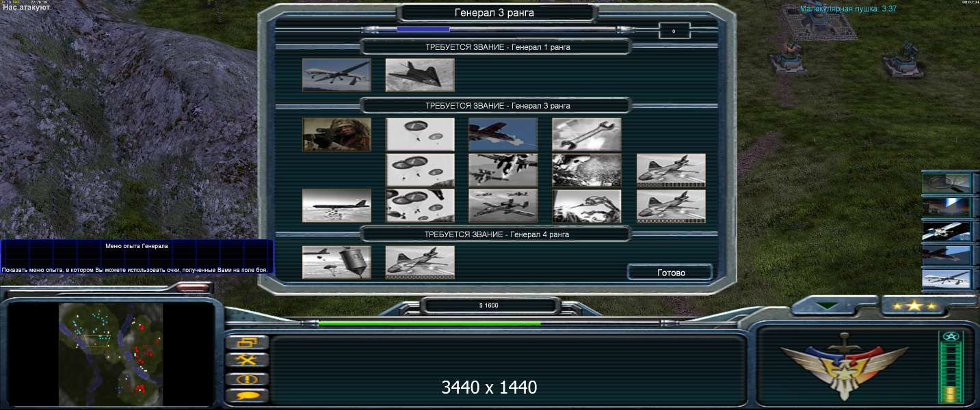Image resolution: width=980 pixels, height=410 pixels.
Task: Open the three-star General experience menu button
Action: coord(914,305)
